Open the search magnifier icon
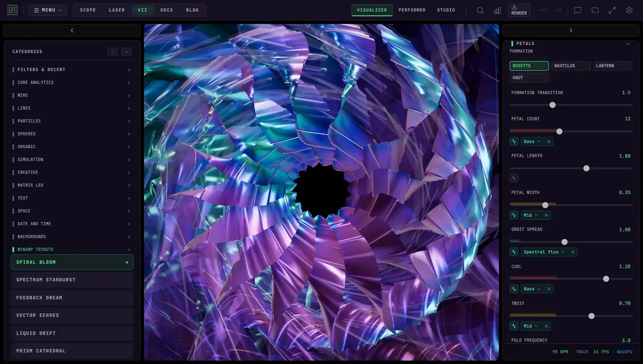This screenshot has height=364, width=643. (x=480, y=10)
